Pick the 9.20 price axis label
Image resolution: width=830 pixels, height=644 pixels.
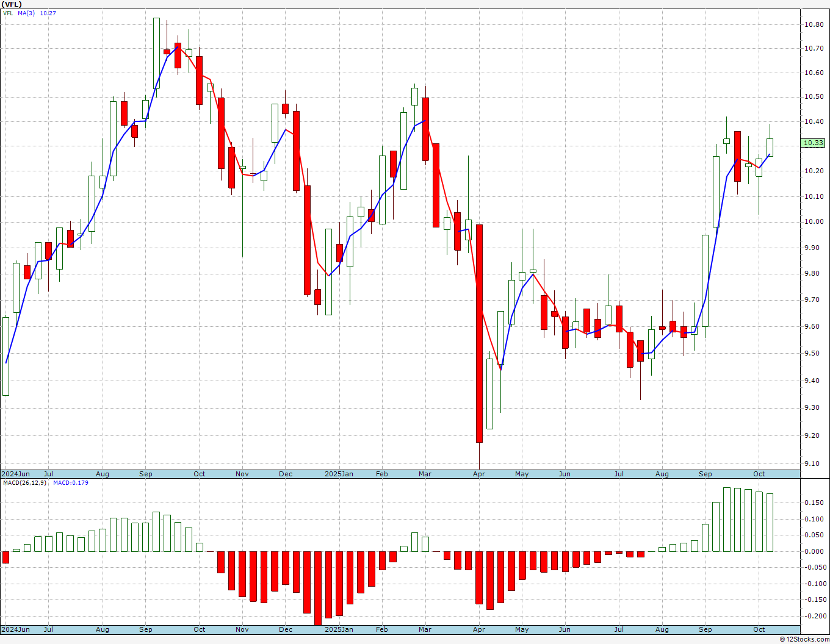[813, 435]
